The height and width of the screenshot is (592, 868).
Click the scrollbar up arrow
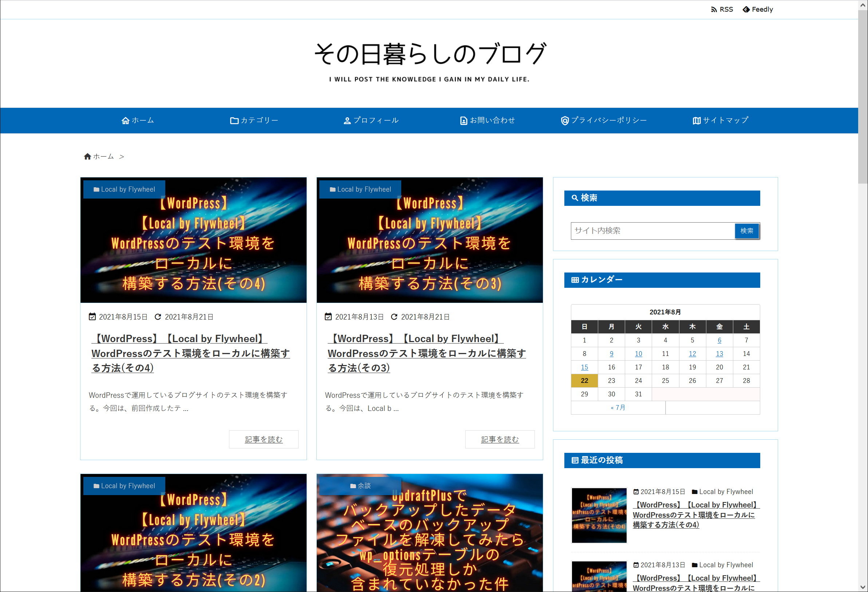[x=863, y=4]
